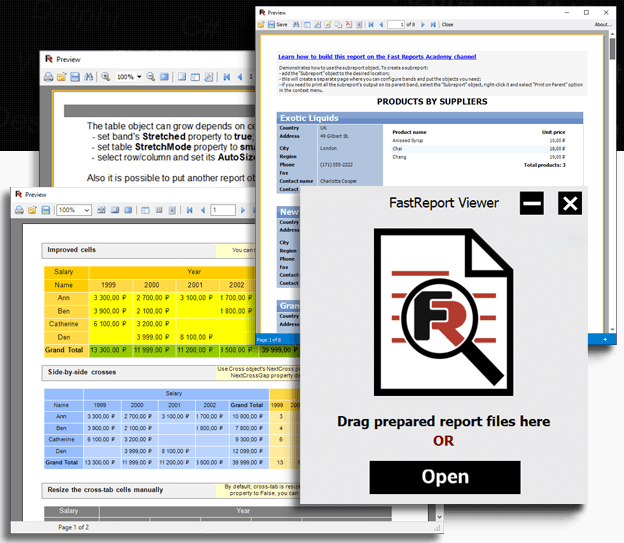Click the delete page red X icon

coord(349,25)
